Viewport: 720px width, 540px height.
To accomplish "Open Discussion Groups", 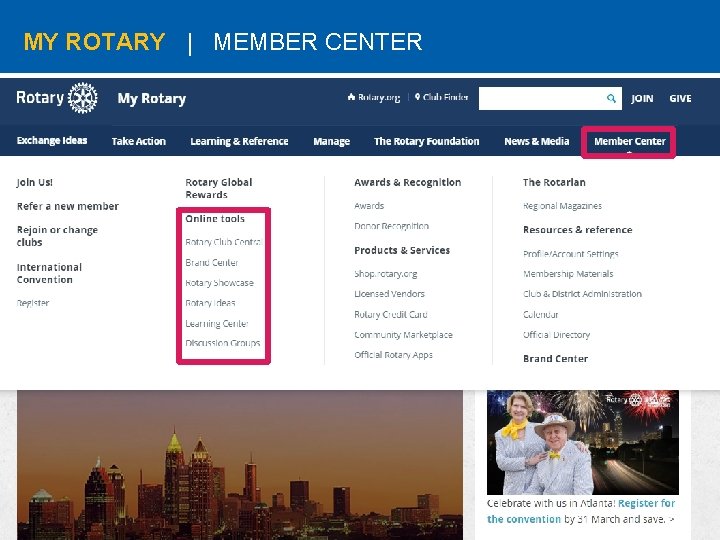I will [x=223, y=343].
